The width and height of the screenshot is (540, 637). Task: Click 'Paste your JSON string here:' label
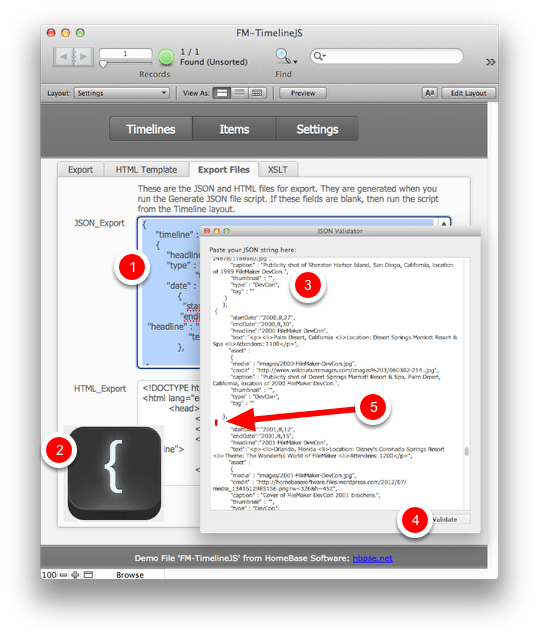(x=253, y=250)
